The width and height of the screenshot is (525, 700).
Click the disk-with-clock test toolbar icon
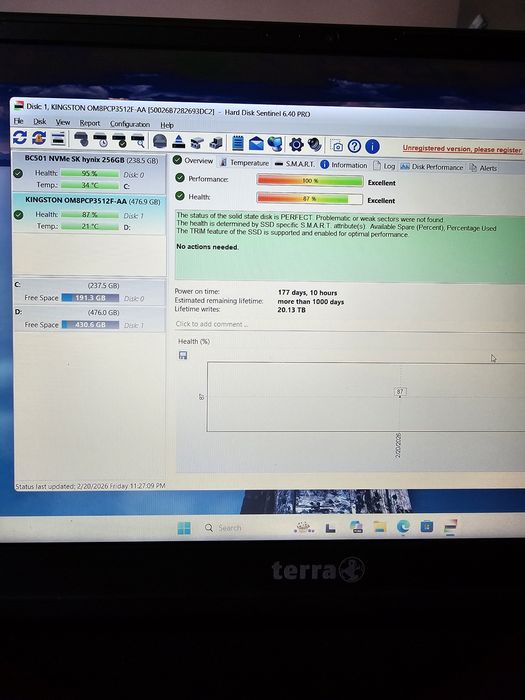[x=100, y=140]
